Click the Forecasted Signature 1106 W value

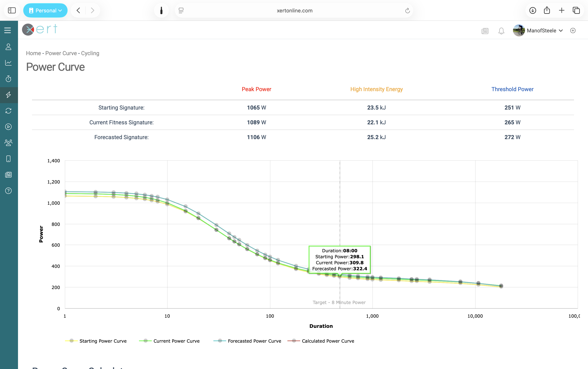pos(256,137)
